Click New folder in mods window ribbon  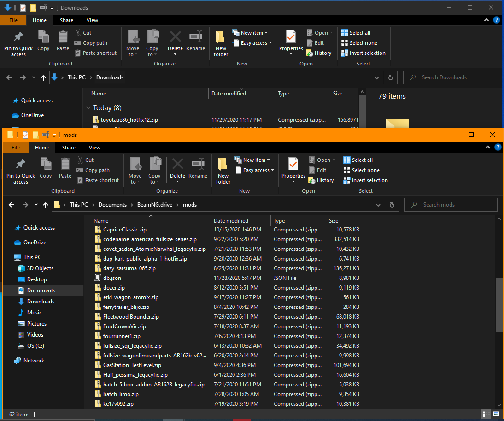223,171
